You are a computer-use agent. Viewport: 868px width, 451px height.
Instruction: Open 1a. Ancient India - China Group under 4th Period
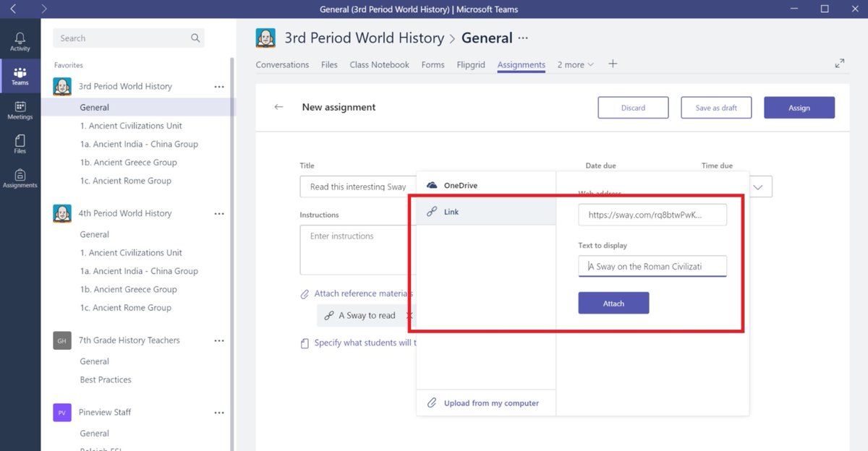pos(139,271)
